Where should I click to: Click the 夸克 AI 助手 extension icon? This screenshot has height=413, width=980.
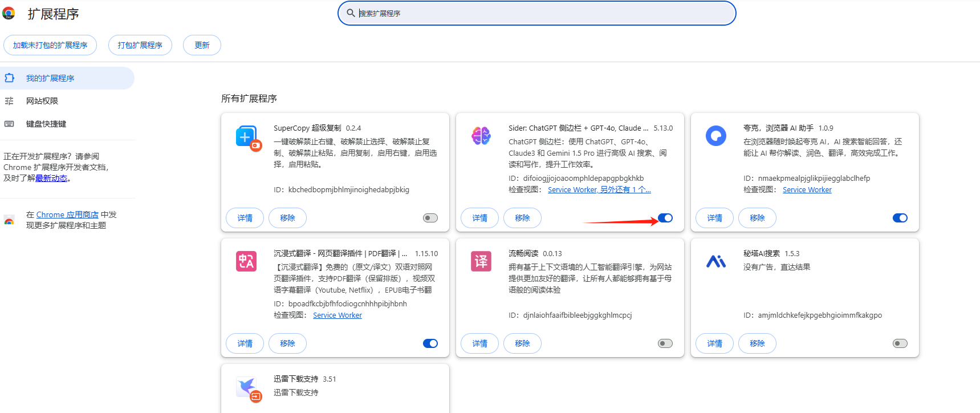click(716, 136)
